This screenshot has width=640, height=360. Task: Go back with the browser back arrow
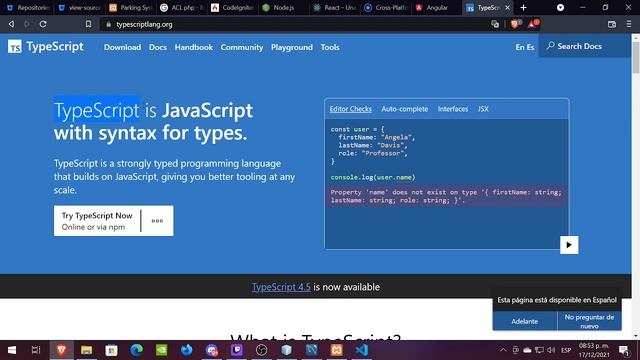[11, 24]
